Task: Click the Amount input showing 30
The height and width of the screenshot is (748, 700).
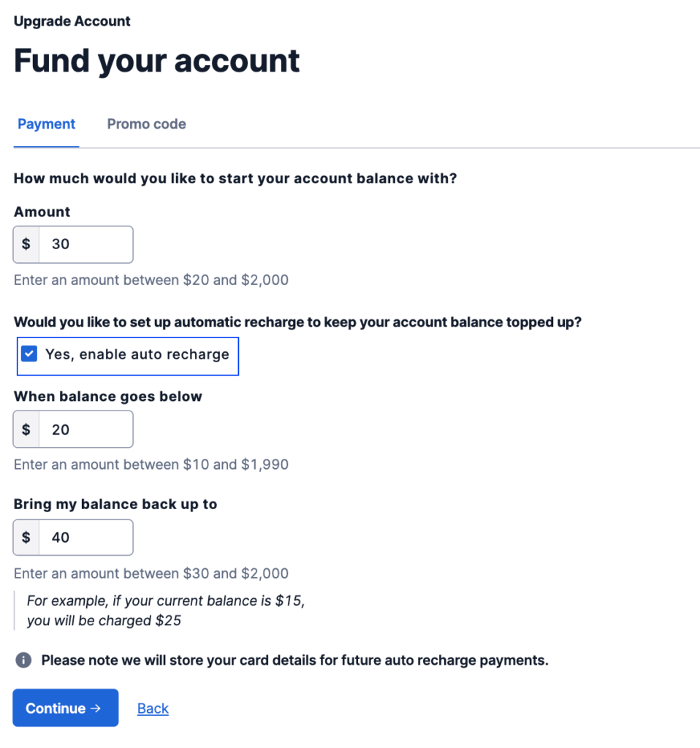Action: coord(86,244)
